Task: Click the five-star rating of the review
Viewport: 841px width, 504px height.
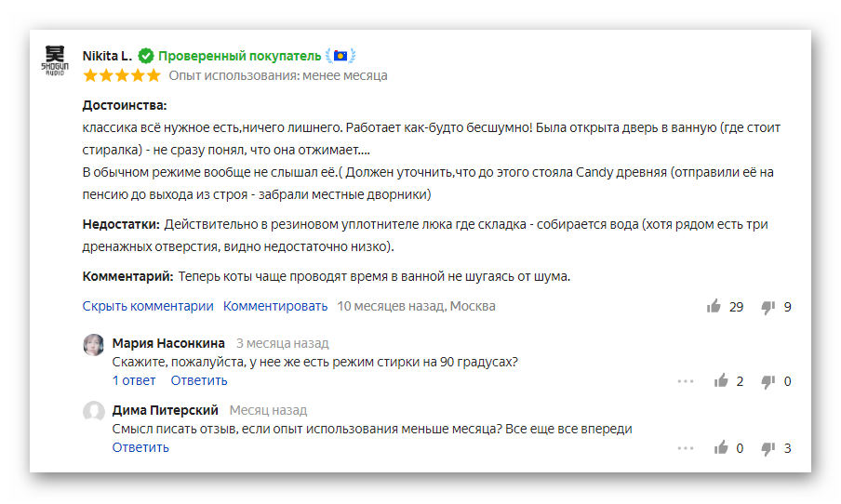Action: pos(122,75)
